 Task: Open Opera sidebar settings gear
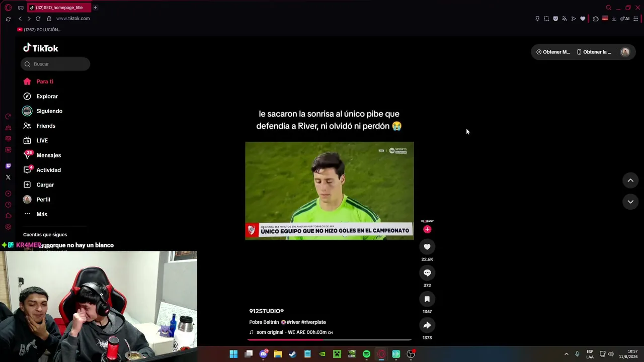pyautogui.click(x=8, y=227)
